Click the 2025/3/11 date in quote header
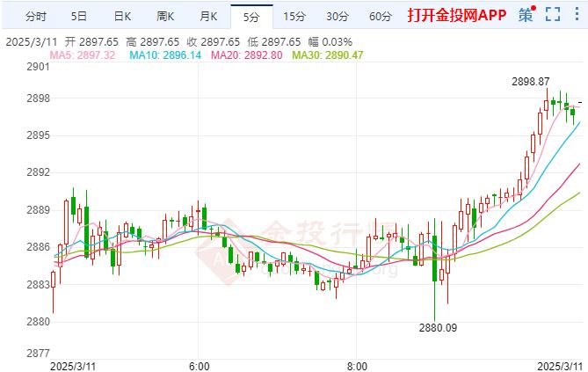The width and height of the screenshot is (588, 372). pyautogui.click(x=32, y=41)
